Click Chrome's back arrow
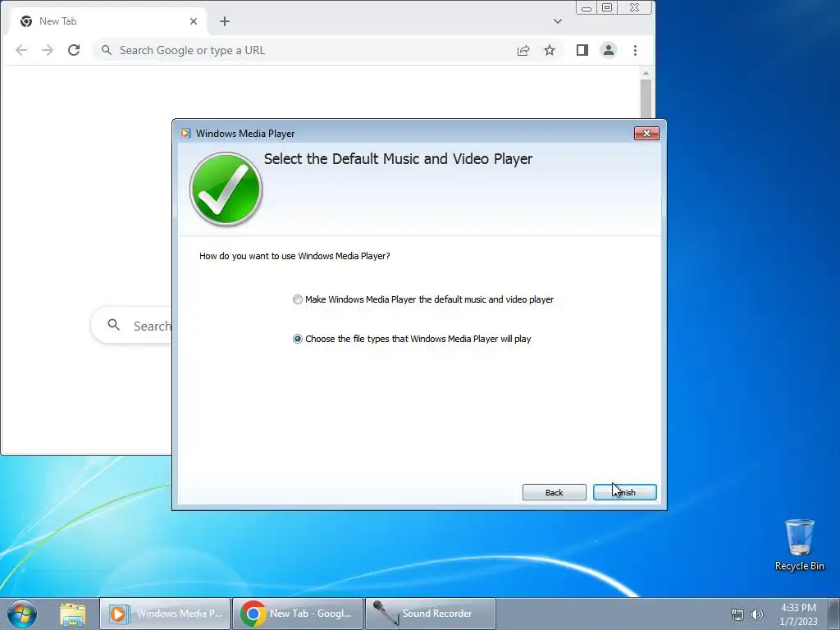Viewport: 840px width, 630px height. click(21, 50)
